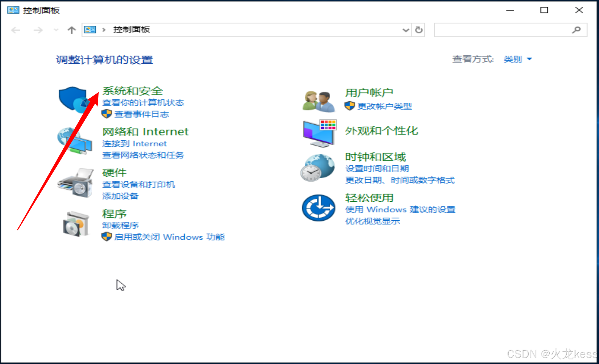Click the Clock and Region globe icon

[x=318, y=168]
